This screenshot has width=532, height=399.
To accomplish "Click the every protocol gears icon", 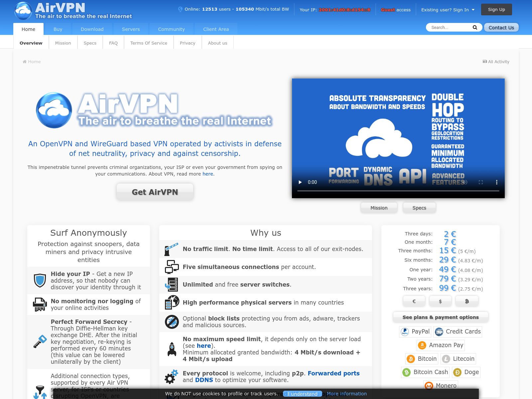I will click(172, 377).
